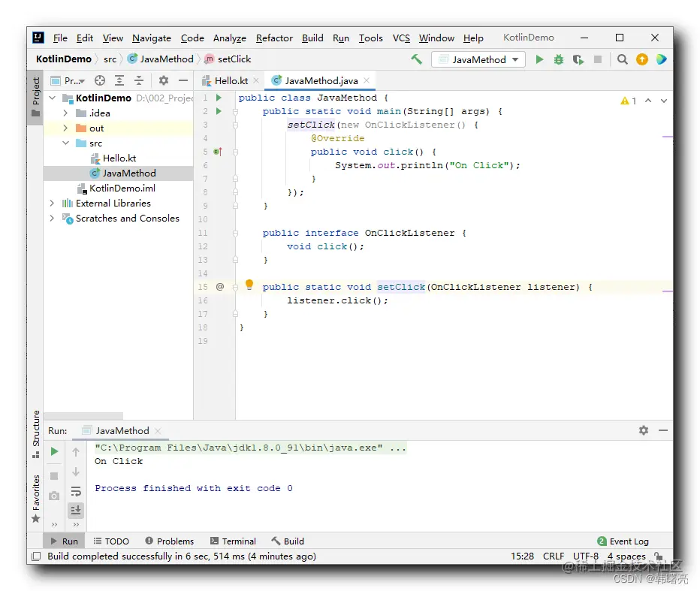Click the orange update arrow icon
Image resolution: width=700 pixels, height=591 pixels.
[642, 59]
